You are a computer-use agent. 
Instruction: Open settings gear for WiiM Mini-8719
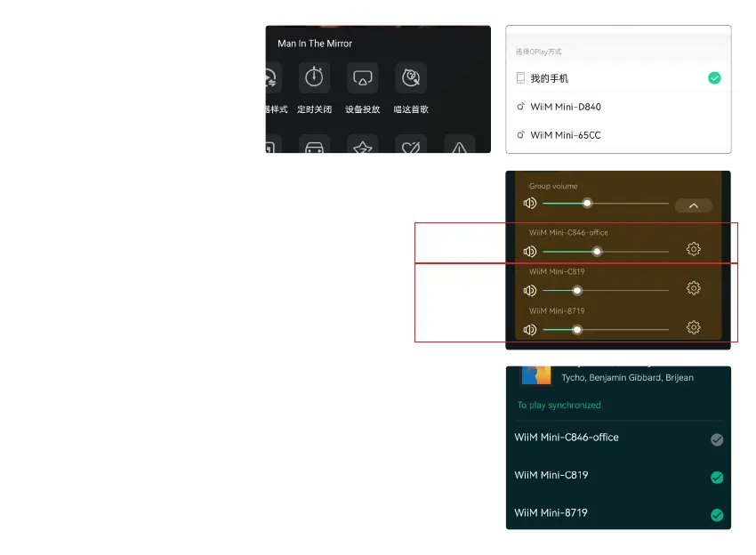tap(694, 327)
